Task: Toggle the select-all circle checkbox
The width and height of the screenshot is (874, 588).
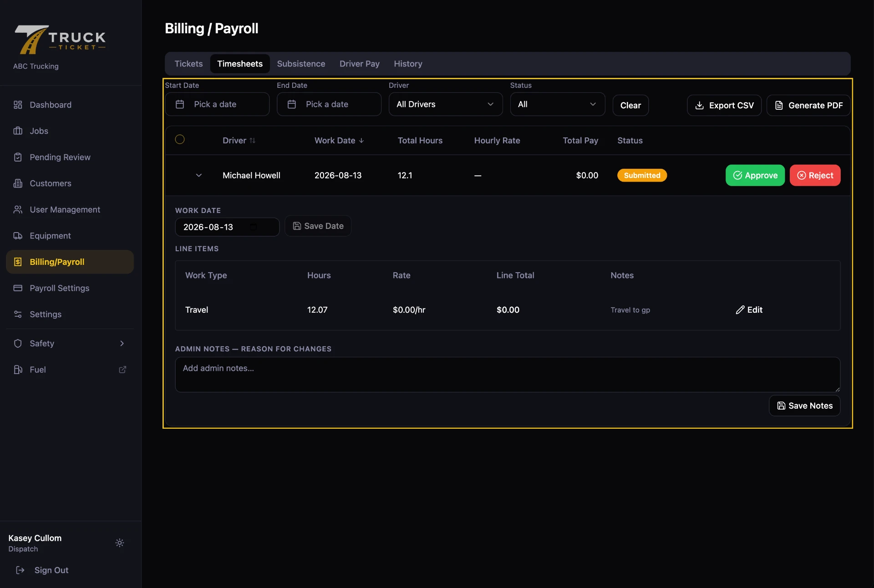Action: coord(180,139)
